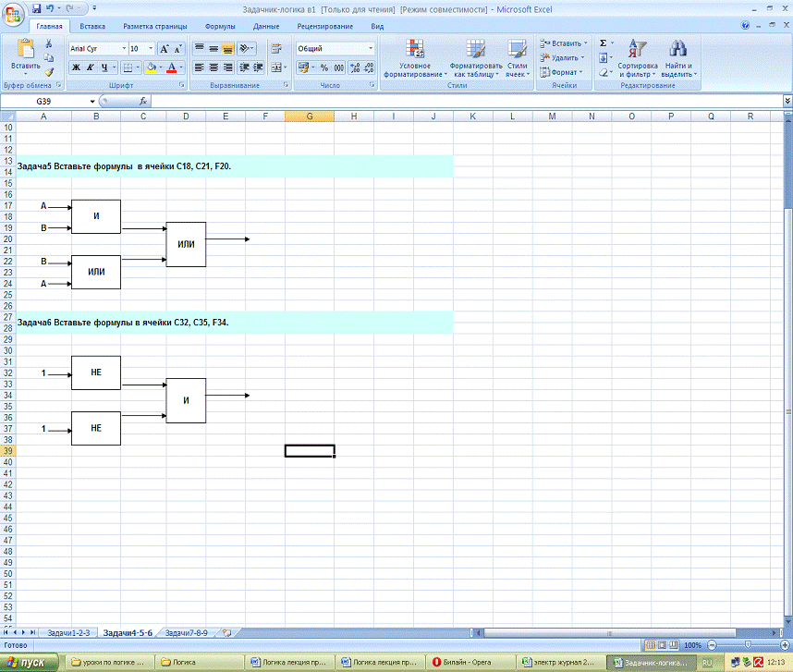
Task: Apply yellow fill color bucket
Action: (151, 67)
